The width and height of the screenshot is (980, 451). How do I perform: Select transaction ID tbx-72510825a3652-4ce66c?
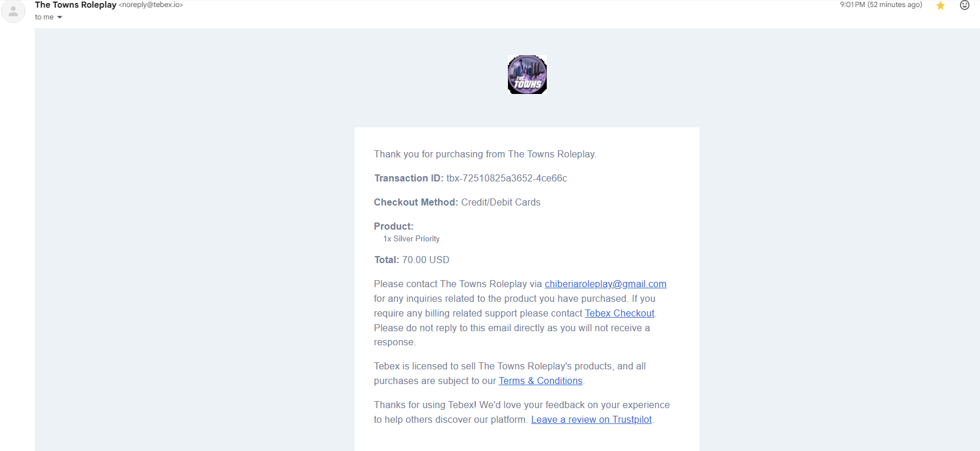[507, 179]
